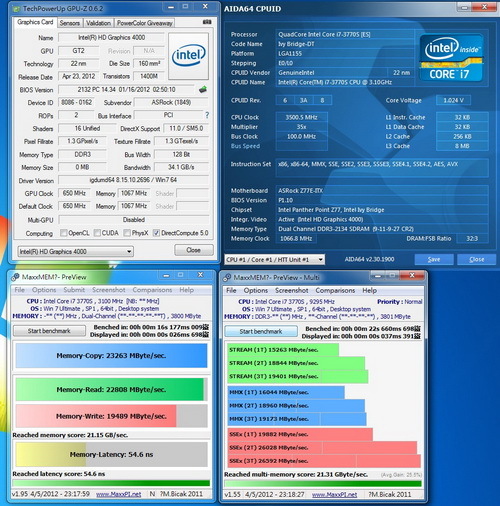The width and height of the screenshot is (500, 506).
Task: Open Options menu in MaxxMEM PreView window
Action: pyautogui.click(x=44, y=290)
